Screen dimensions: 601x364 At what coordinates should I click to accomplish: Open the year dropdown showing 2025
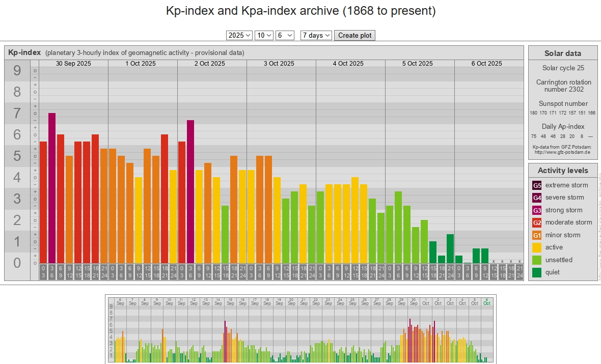tap(239, 35)
